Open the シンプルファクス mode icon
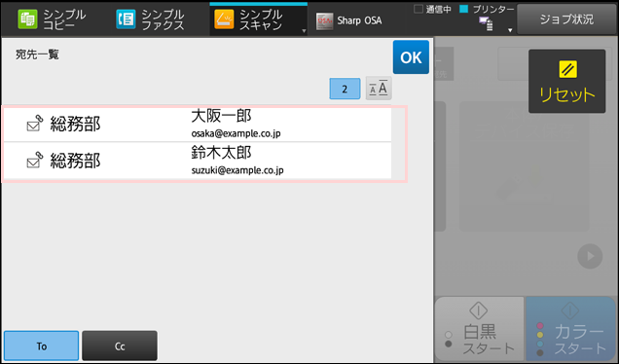Screen dimensions: 619x364 [x=126, y=19]
